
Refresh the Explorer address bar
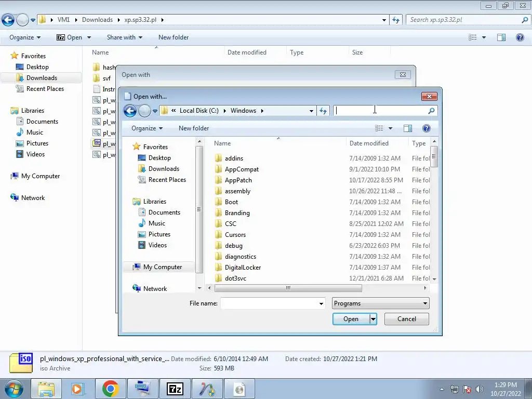coord(396,20)
